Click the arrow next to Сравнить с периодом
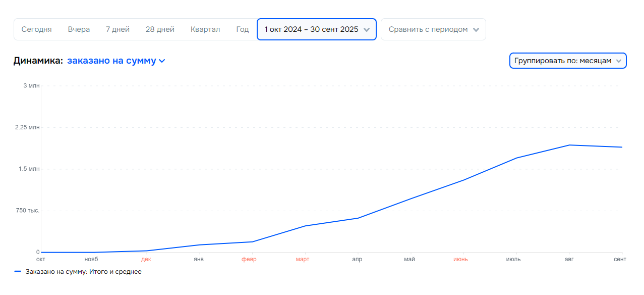This screenshot has width=644, height=295. [476, 30]
